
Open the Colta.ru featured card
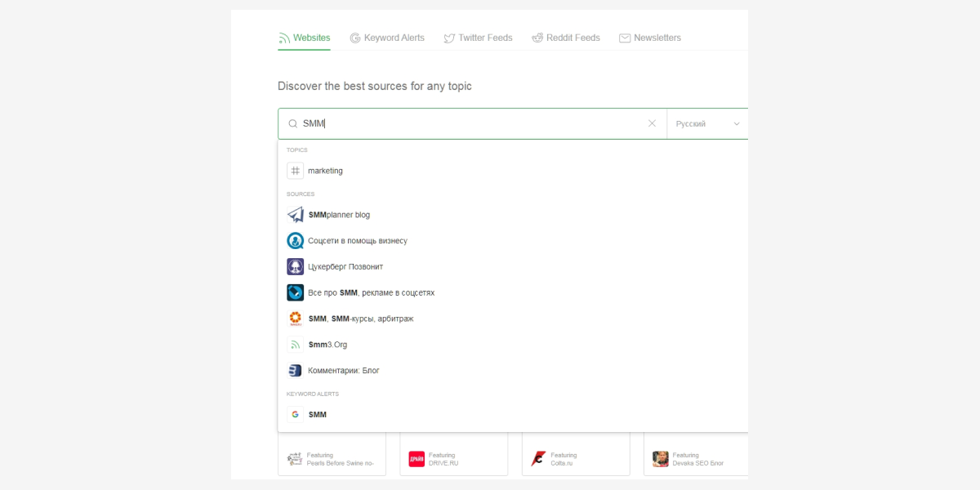click(576, 454)
